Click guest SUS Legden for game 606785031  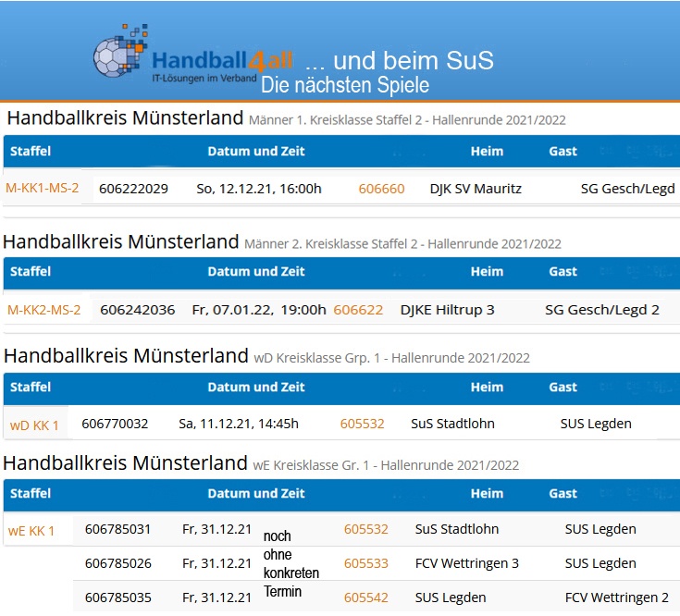tap(600, 529)
